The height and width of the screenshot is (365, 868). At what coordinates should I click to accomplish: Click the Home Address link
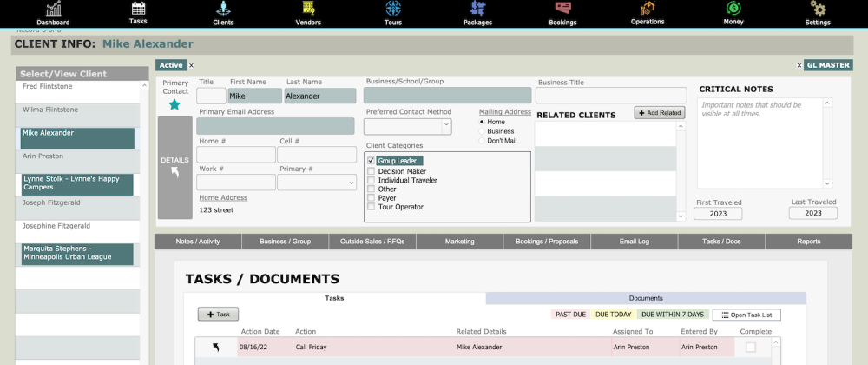point(223,198)
